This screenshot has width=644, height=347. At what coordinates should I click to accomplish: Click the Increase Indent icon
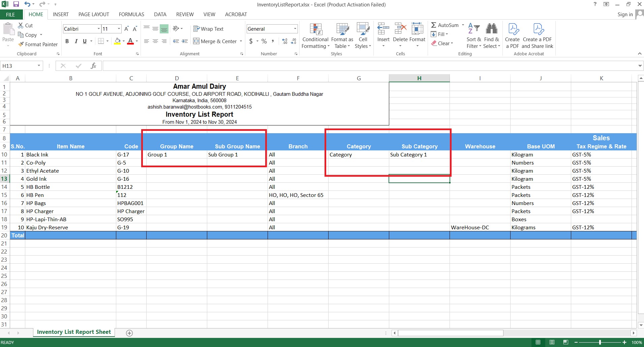coord(185,41)
